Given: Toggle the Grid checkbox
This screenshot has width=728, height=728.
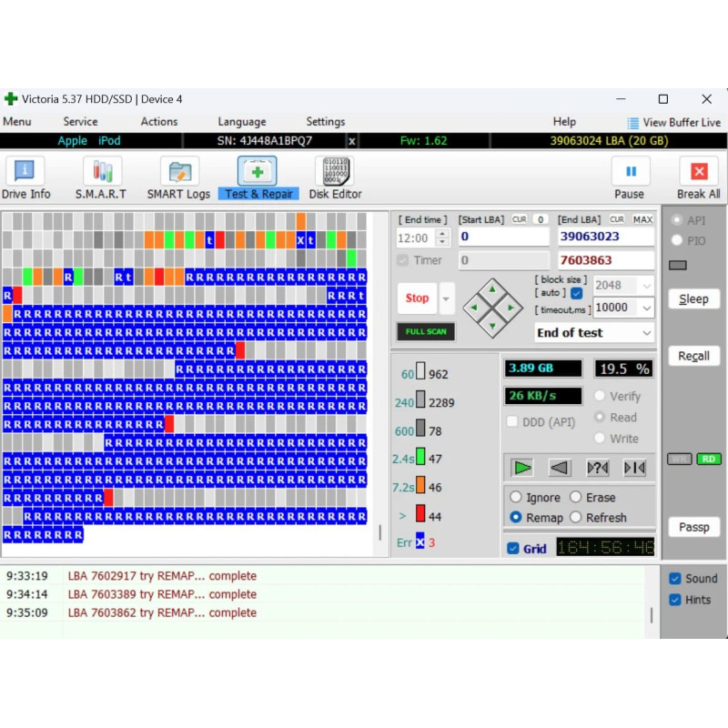Looking at the screenshot, I should (x=513, y=549).
